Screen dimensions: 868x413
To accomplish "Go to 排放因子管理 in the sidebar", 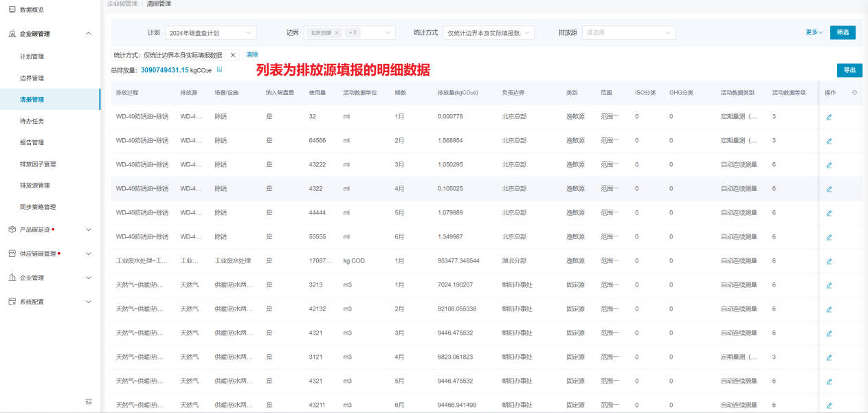I will [38, 164].
